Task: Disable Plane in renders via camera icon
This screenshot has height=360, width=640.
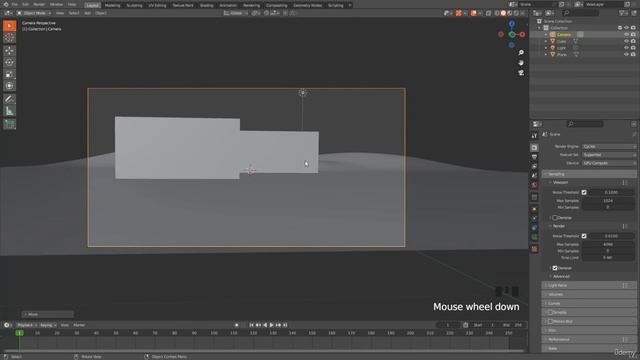Action: pyautogui.click(x=633, y=54)
